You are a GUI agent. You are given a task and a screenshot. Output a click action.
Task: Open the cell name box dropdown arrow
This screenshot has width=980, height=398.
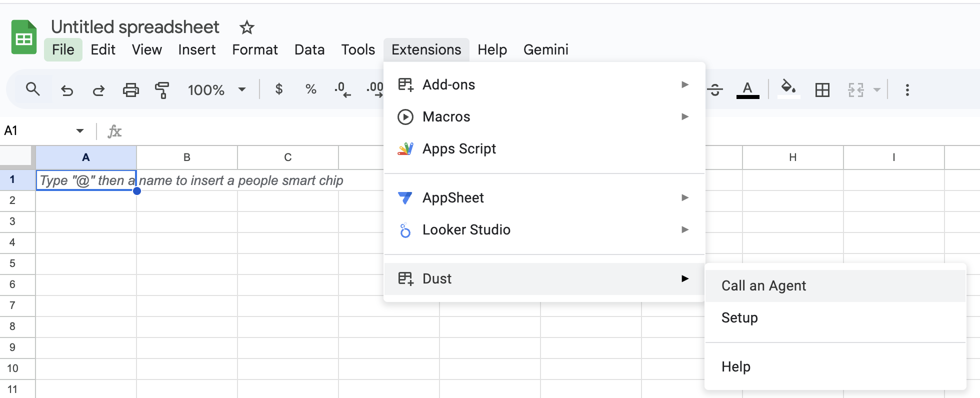click(x=80, y=131)
